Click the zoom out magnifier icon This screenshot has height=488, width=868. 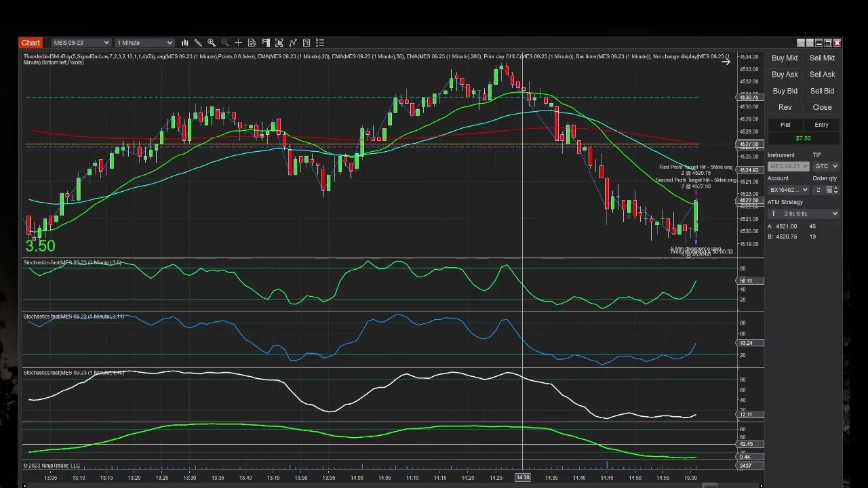tap(225, 43)
